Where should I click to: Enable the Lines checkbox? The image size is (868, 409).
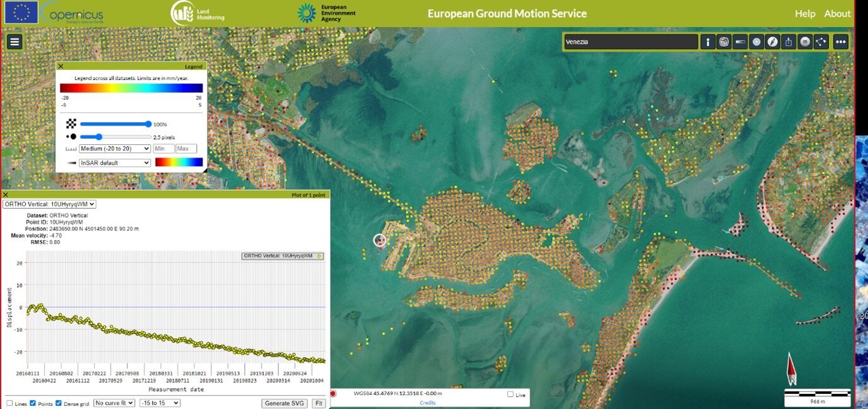pos(9,403)
